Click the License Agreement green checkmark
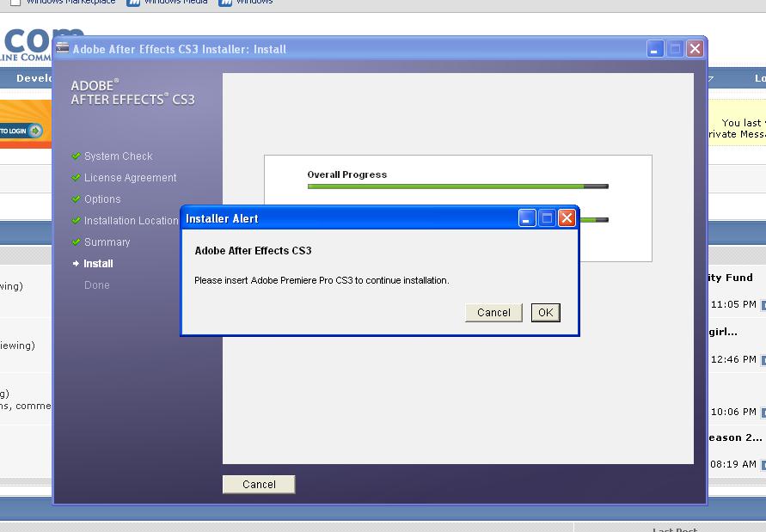The image size is (766, 532). (76, 177)
